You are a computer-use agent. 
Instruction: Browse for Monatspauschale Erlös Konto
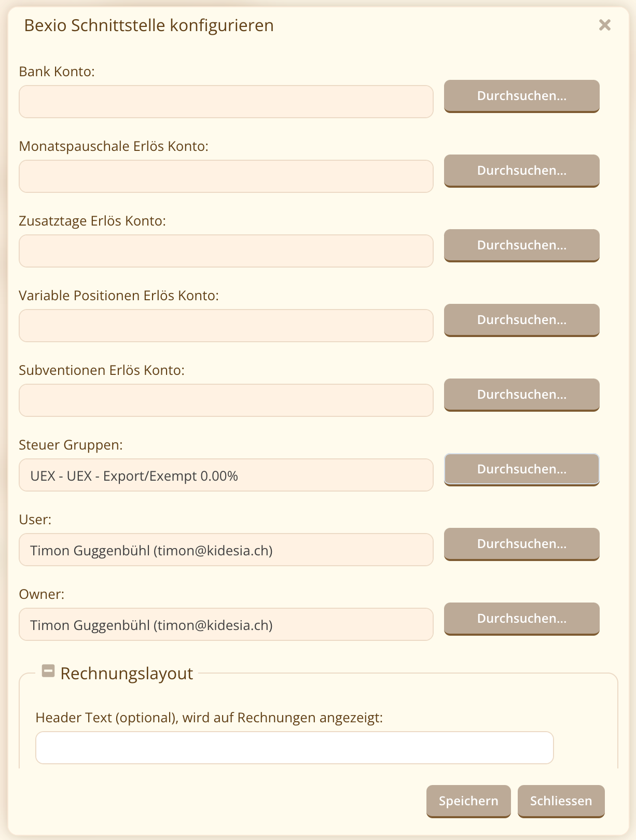[x=521, y=171]
